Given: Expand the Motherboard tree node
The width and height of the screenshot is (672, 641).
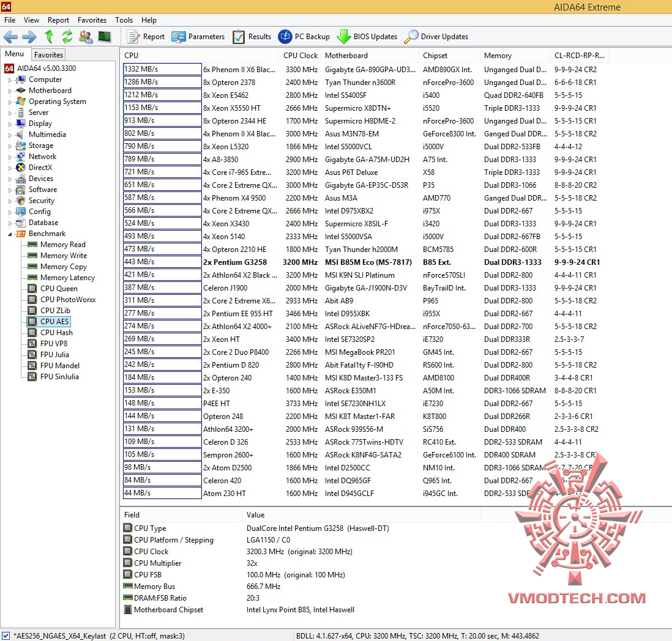Looking at the screenshot, I should pyautogui.click(x=10, y=91).
